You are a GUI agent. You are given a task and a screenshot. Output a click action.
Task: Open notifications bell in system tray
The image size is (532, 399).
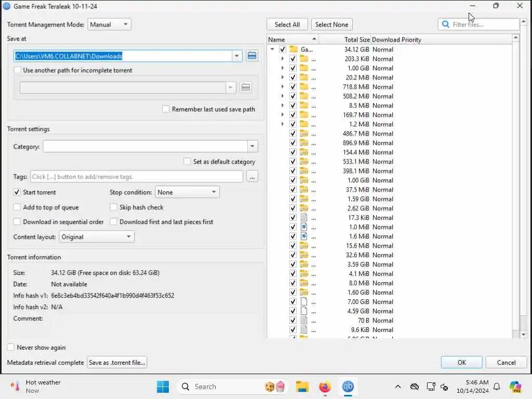pyautogui.click(x=497, y=387)
